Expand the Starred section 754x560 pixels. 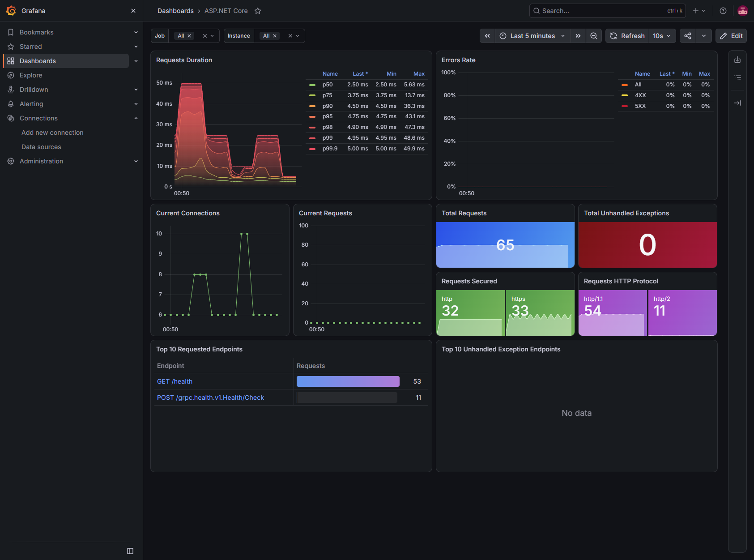[x=136, y=47]
